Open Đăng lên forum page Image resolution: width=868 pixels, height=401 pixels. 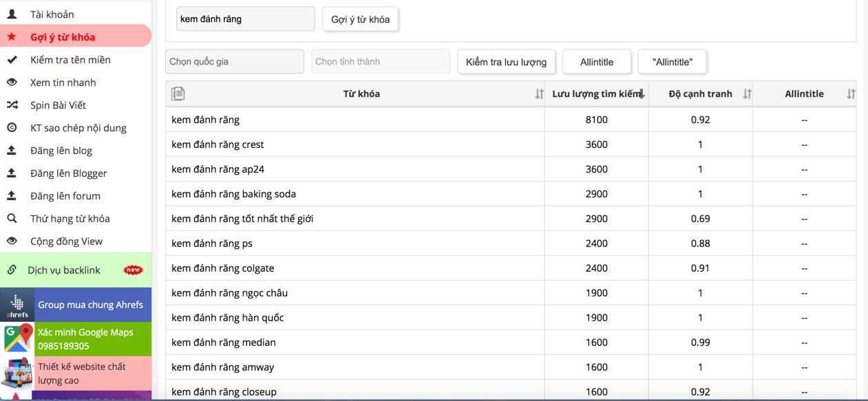(x=76, y=195)
